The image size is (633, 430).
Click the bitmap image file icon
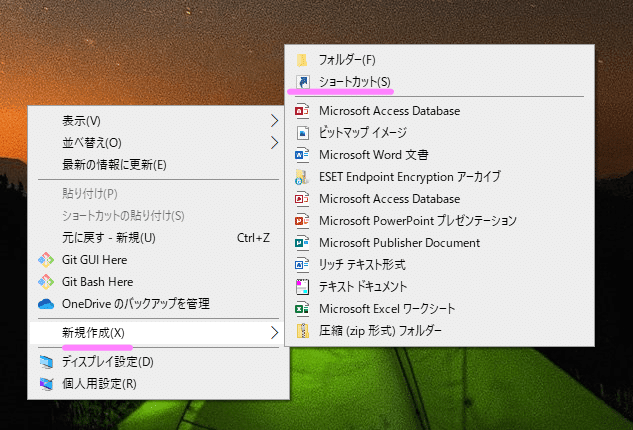coord(302,132)
